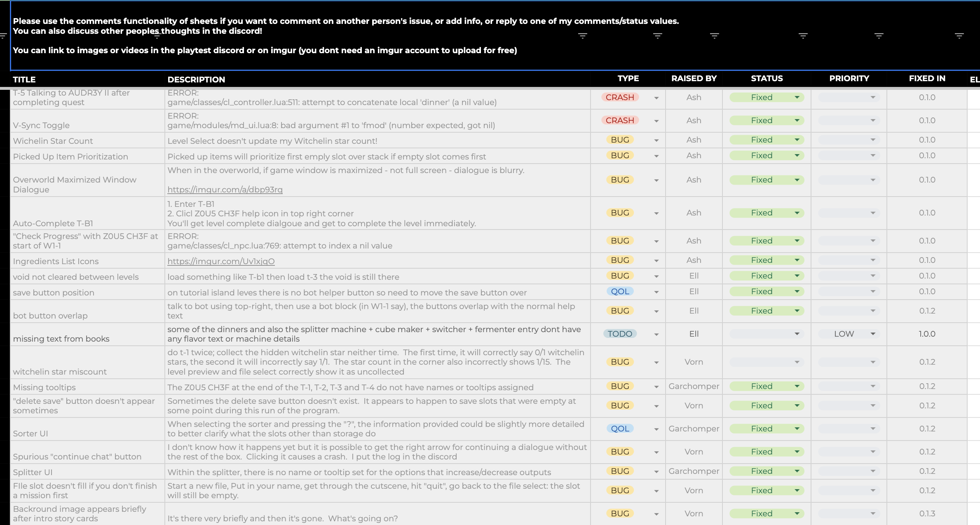Viewport: 980px width, 525px height.
Task: Open the LOW priority dropdown arrow
Action: coord(872,334)
